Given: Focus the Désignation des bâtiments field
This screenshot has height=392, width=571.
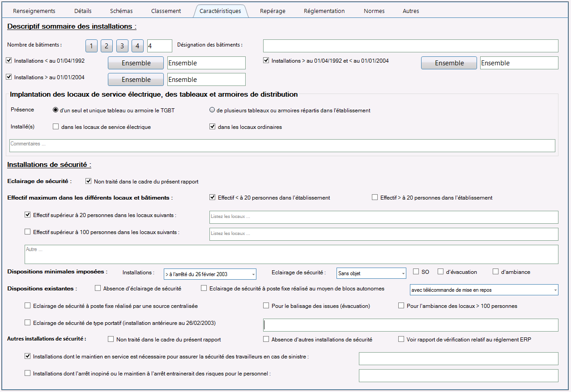Looking at the screenshot, I should click(410, 46).
